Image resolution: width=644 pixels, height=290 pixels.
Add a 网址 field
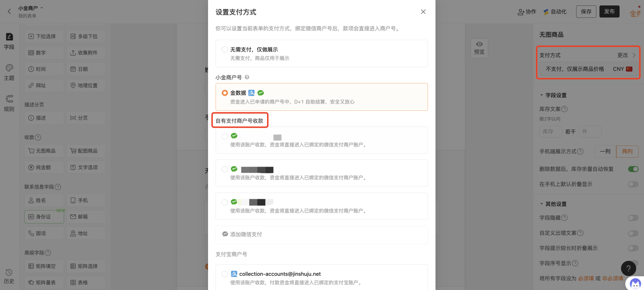(x=44, y=86)
